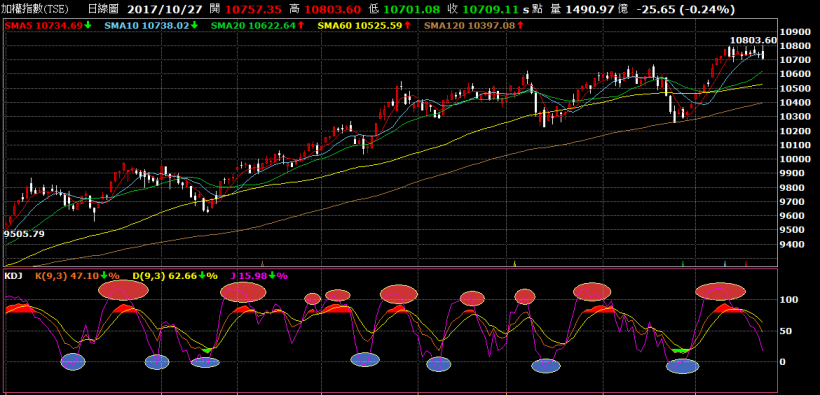This screenshot has height=395, width=820.
Task: Click the red up arrow beside SMA120
Action: click(519, 25)
